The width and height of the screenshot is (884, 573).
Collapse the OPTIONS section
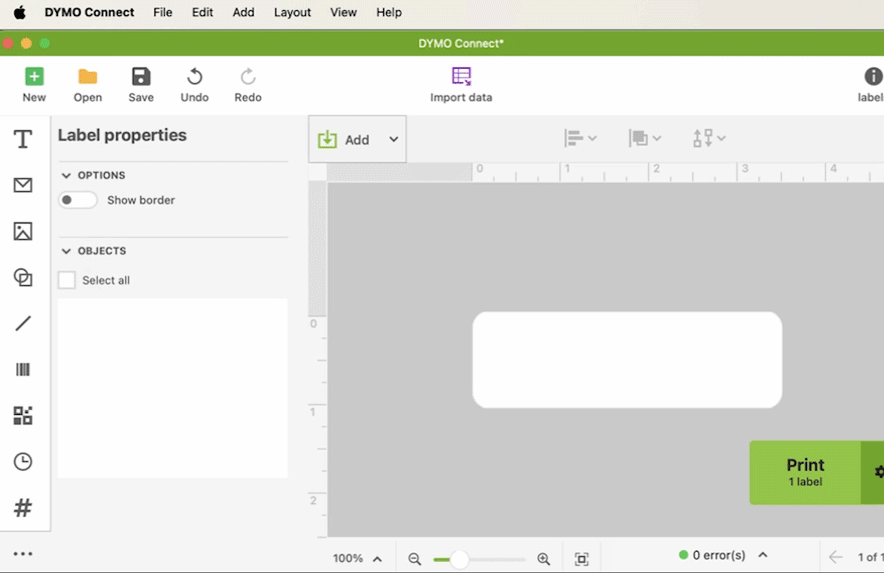tap(67, 175)
